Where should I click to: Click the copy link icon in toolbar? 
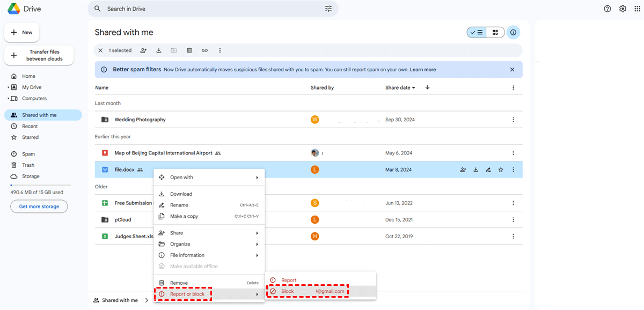(x=204, y=50)
